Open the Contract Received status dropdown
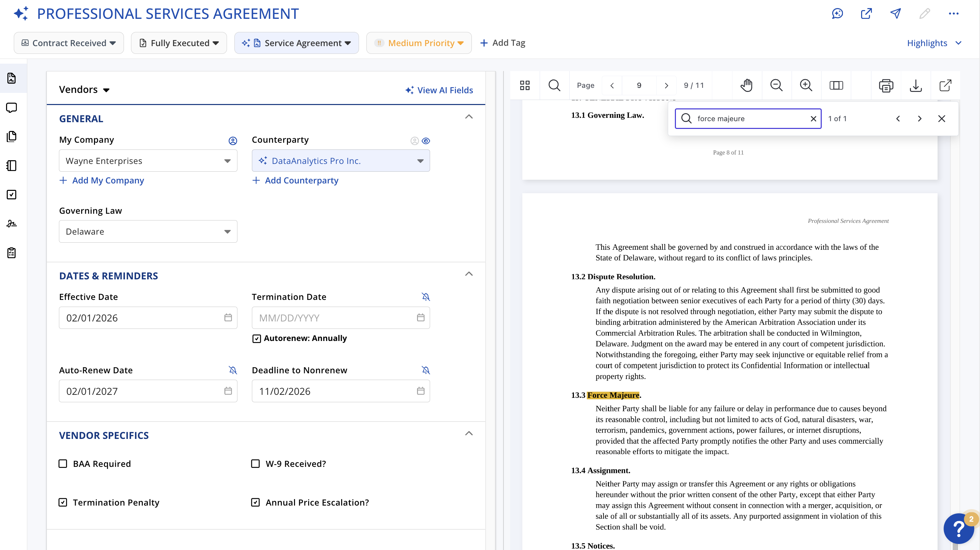Image resolution: width=980 pixels, height=550 pixels. pos(69,43)
